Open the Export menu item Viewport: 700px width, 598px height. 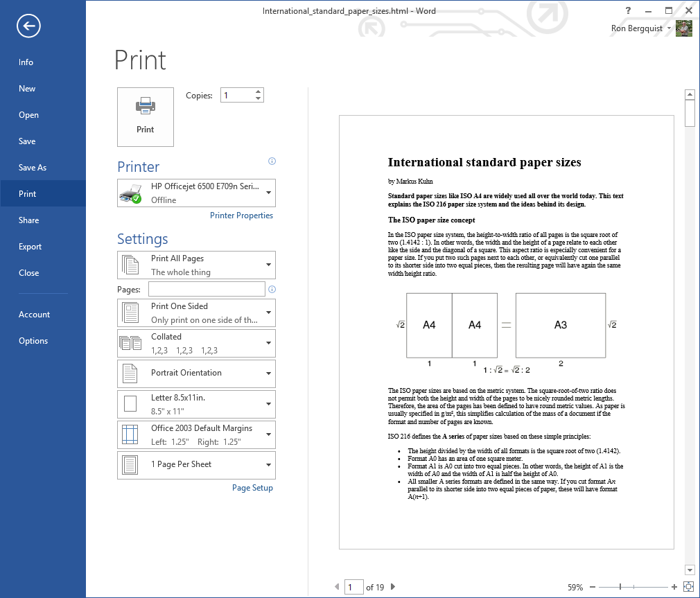pyautogui.click(x=30, y=247)
